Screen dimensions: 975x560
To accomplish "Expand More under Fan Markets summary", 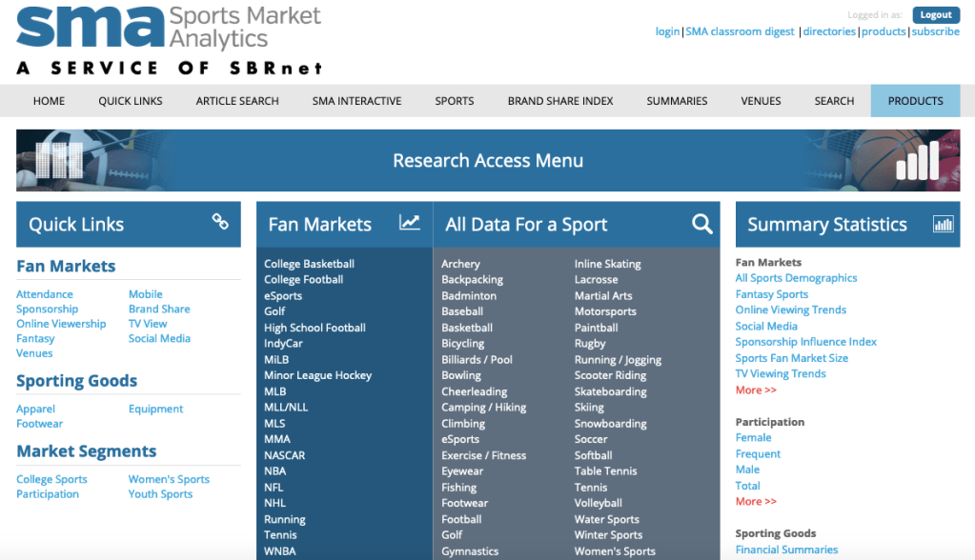I will [756, 390].
